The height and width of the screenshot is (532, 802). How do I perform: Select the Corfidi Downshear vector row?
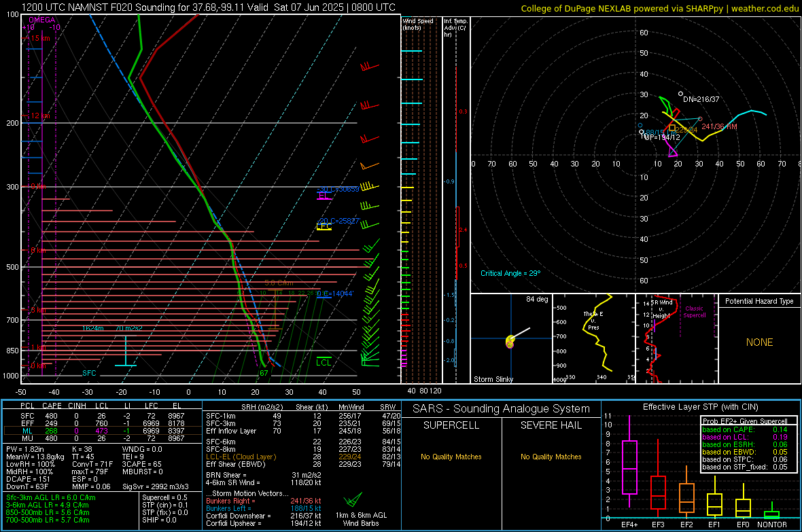[x=264, y=516]
